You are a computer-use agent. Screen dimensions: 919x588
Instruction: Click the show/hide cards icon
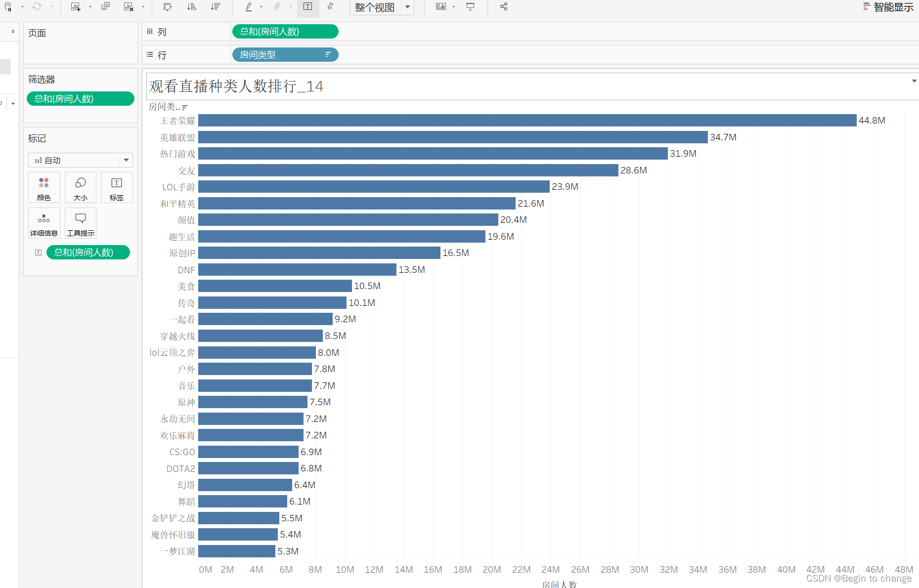[x=440, y=6]
